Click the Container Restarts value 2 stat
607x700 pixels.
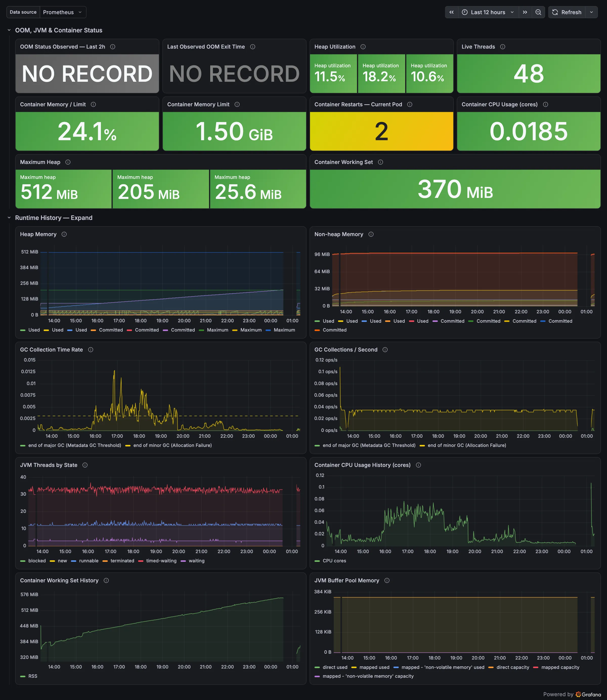click(x=381, y=131)
